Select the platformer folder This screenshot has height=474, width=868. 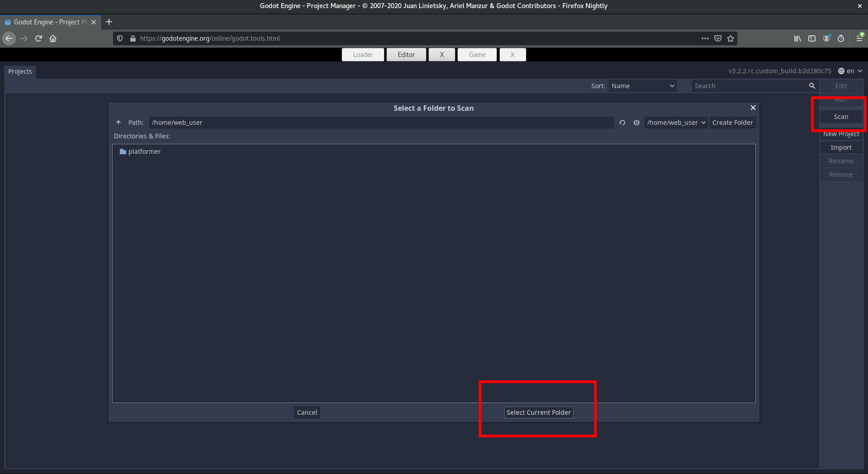pos(140,152)
